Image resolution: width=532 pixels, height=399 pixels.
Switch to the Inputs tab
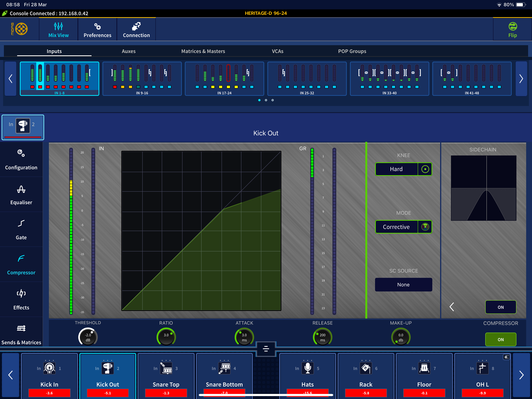pos(54,51)
